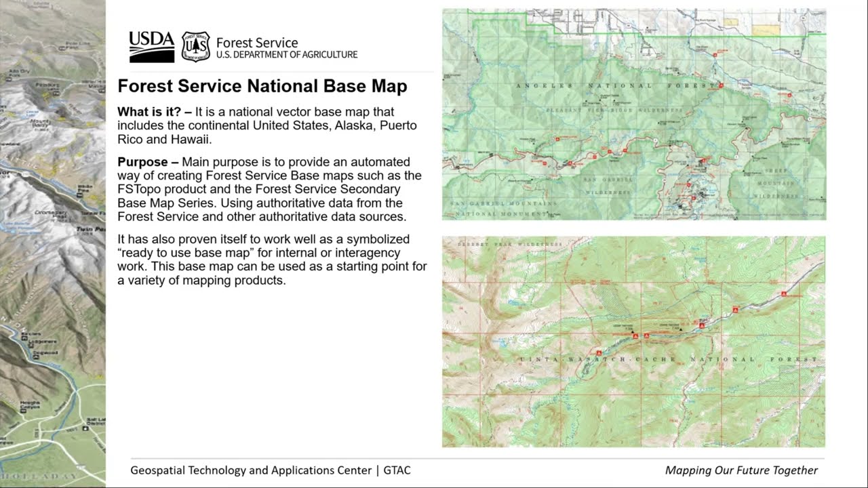Click the "Mapping Our Future Together" tagline
868x488 pixels.
coord(741,470)
